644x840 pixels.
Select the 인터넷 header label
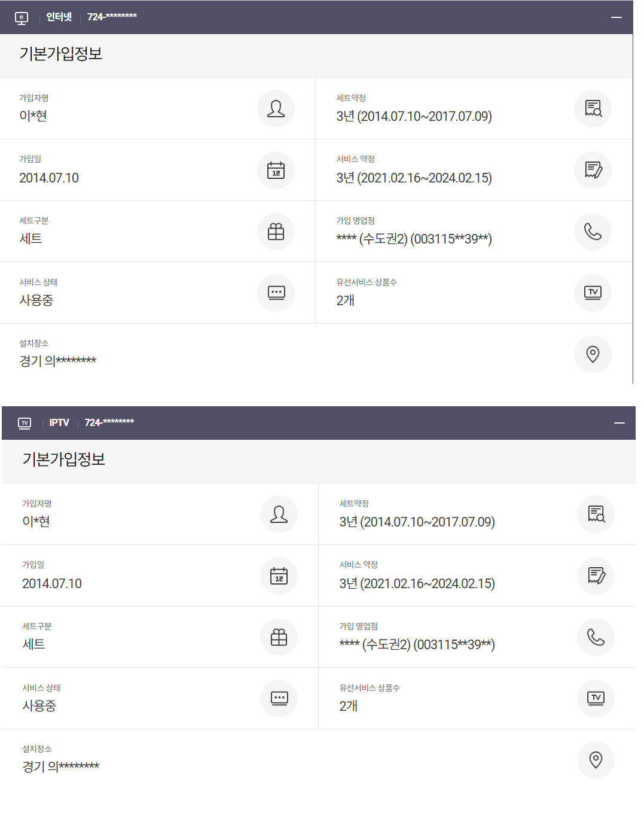59,17
